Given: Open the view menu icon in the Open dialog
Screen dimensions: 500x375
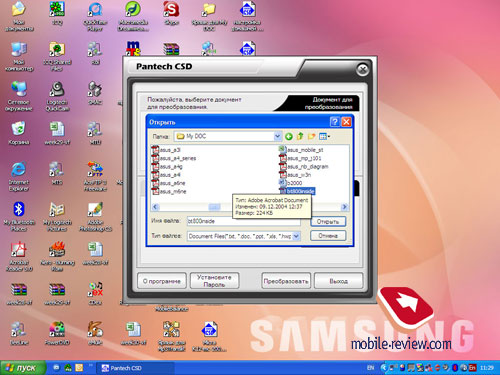Looking at the screenshot, I should (324, 136).
